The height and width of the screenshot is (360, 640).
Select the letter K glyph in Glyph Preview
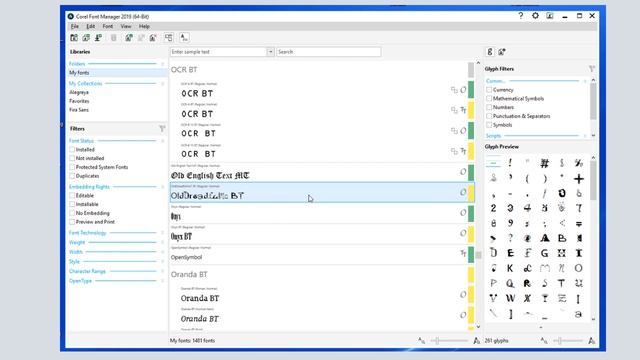pos(510,269)
